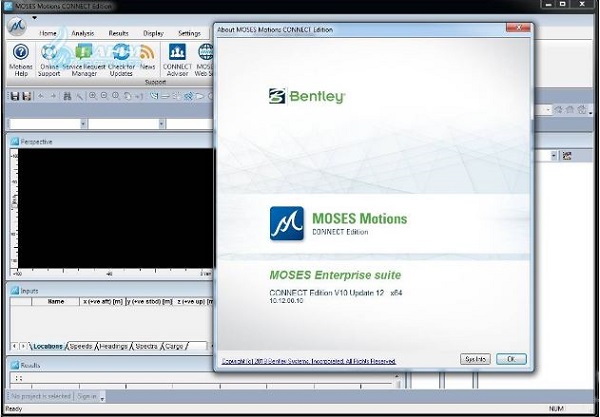Click the Name column header in Inputs

point(55,301)
